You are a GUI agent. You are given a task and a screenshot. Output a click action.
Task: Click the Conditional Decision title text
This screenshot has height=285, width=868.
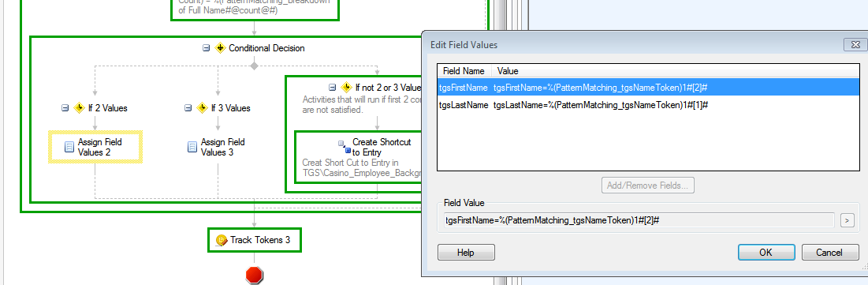coord(266,48)
